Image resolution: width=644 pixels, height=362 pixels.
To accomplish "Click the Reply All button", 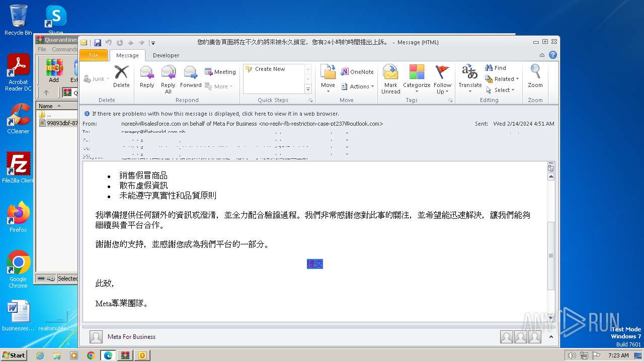I will pos(168,79).
